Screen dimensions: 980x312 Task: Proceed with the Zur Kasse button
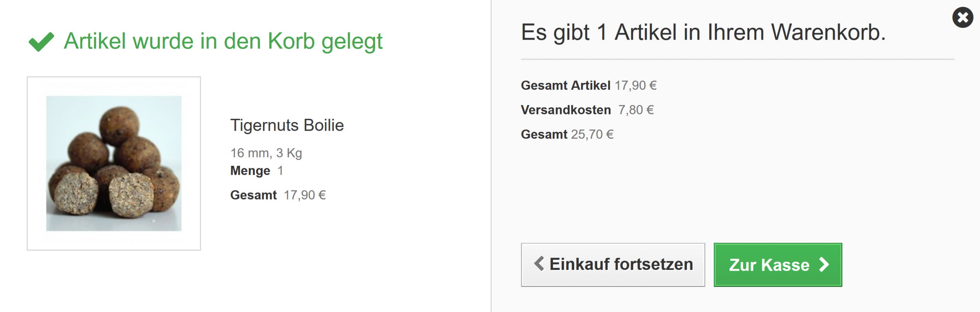(777, 265)
